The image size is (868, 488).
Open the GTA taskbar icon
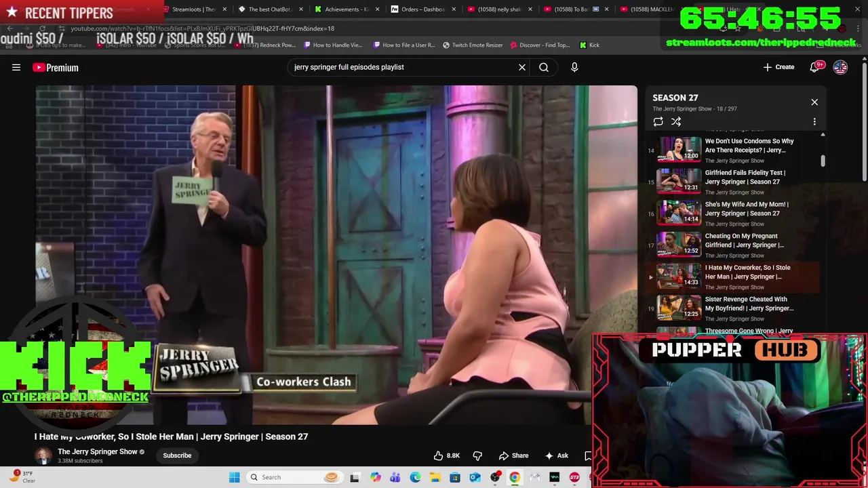pos(574,477)
